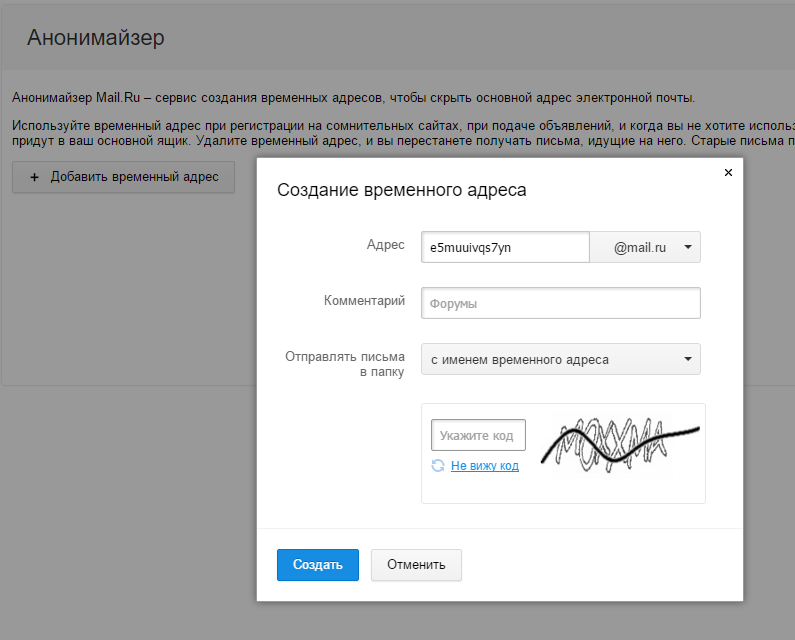
Task: Click the 'Отправлять письма в папку' label
Action: (x=345, y=364)
